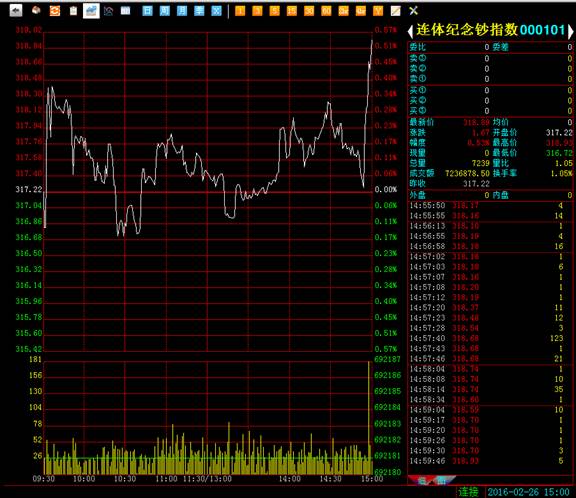The image size is (576, 498).
Task: Select the 1-minute period orange button
Action: click(x=240, y=11)
